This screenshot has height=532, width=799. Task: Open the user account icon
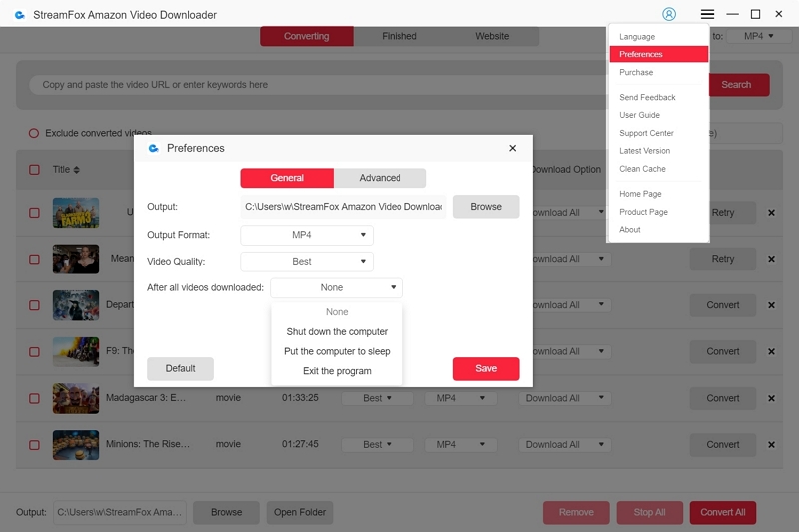[x=669, y=14]
